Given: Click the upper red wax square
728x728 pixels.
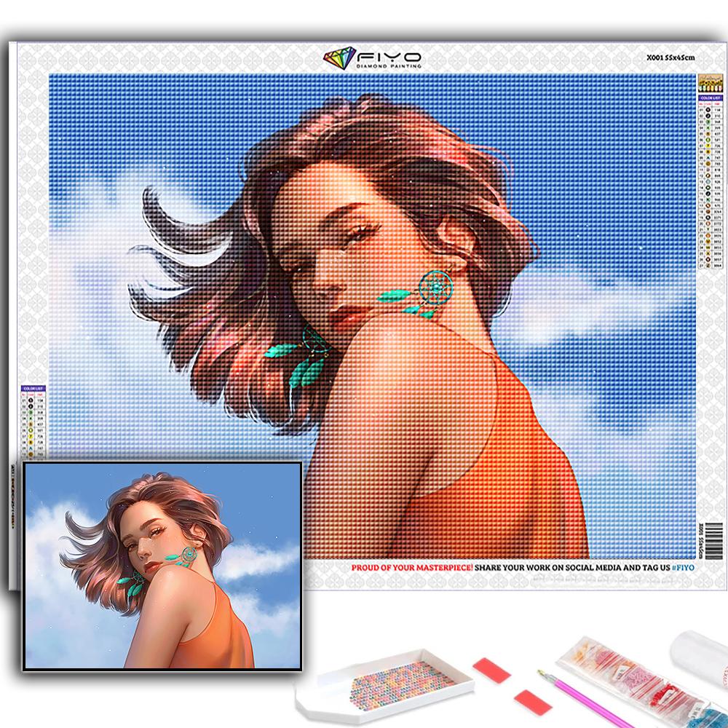Looking at the screenshot, I should [x=491, y=670].
